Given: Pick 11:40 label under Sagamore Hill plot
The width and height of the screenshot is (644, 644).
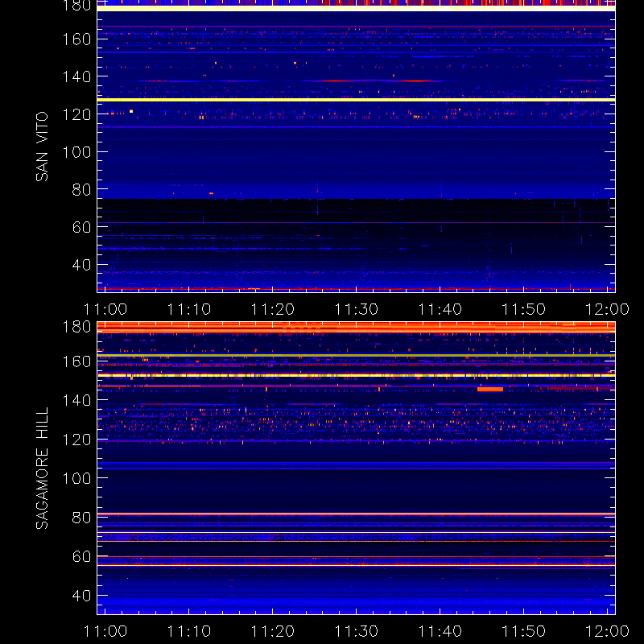Looking at the screenshot, I should click(x=440, y=631).
